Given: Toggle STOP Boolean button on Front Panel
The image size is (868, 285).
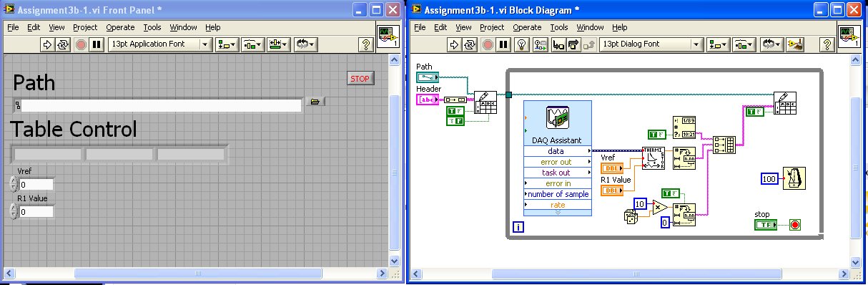Looking at the screenshot, I should tap(360, 78).
